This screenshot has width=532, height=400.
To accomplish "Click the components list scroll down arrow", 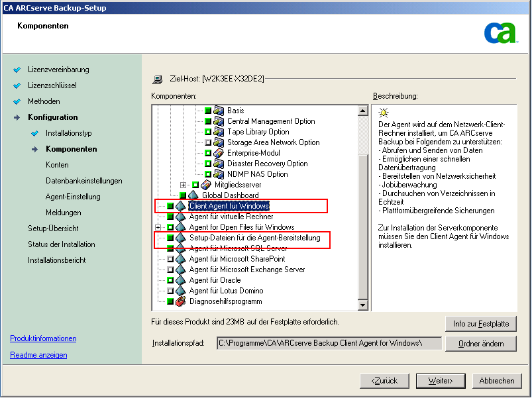I will [x=362, y=305].
